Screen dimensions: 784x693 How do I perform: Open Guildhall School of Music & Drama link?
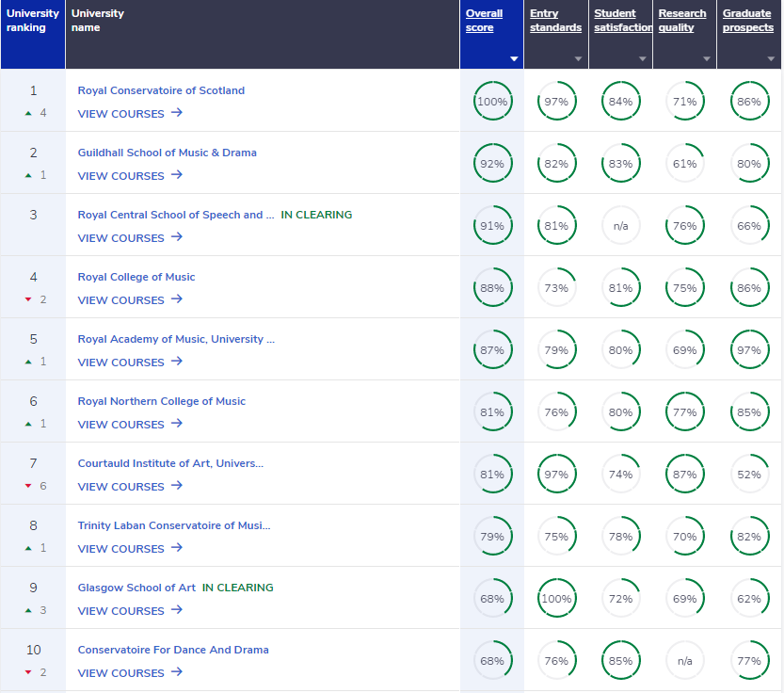click(167, 153)
